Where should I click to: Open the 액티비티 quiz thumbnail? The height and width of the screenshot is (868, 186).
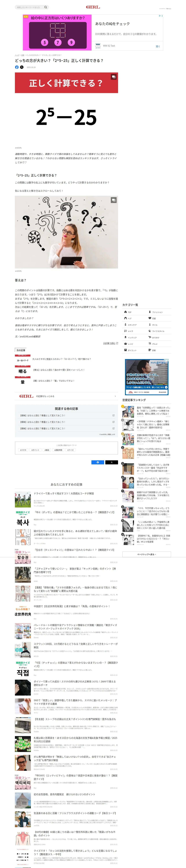[x=23, y=781]
